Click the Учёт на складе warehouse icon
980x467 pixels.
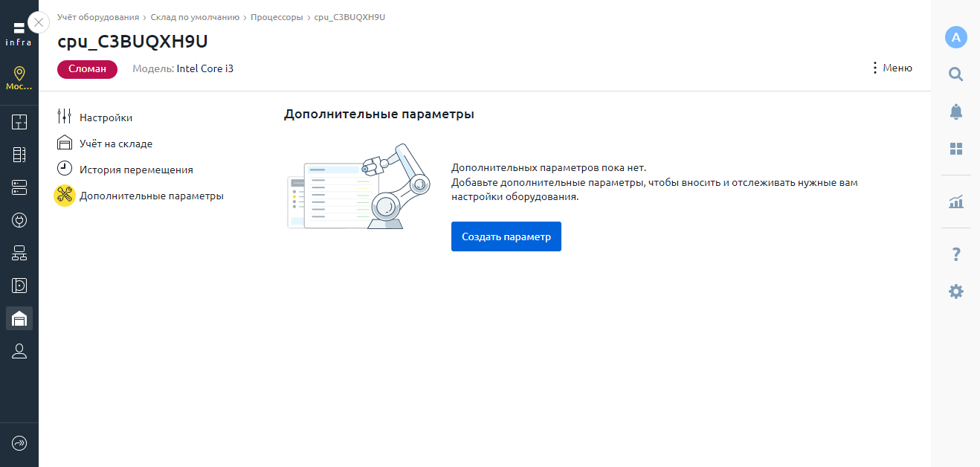point(65,143)
